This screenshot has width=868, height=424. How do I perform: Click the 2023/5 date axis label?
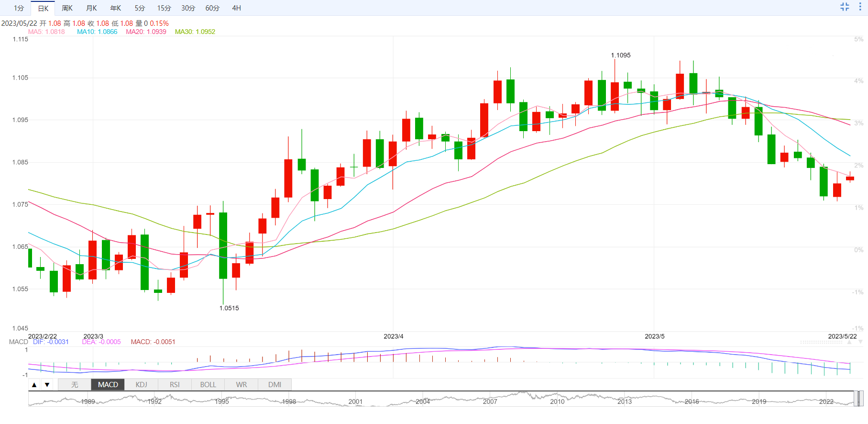pos(655,336)
